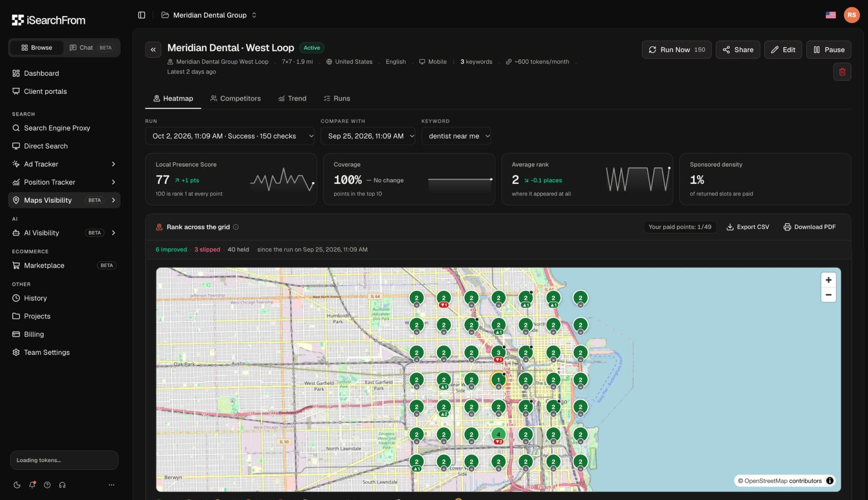
Task: Open the Run date dropdown
Action: click(x=230, y=136)
